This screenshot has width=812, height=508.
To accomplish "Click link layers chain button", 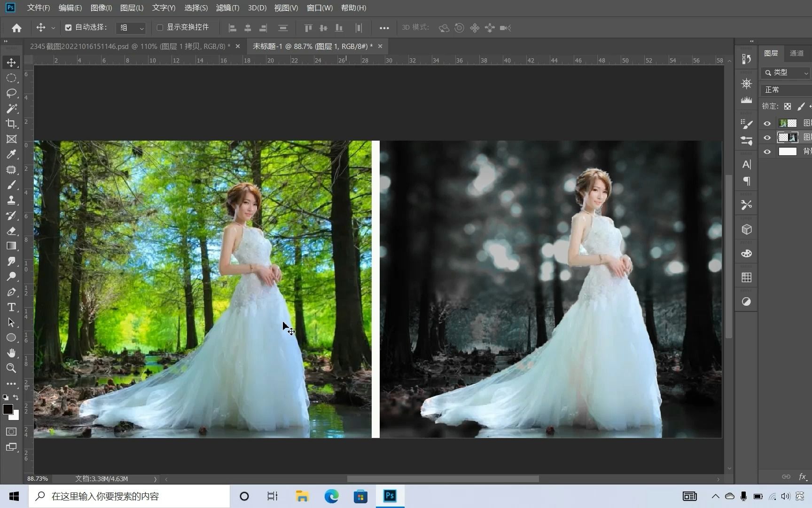I will 786,476.
